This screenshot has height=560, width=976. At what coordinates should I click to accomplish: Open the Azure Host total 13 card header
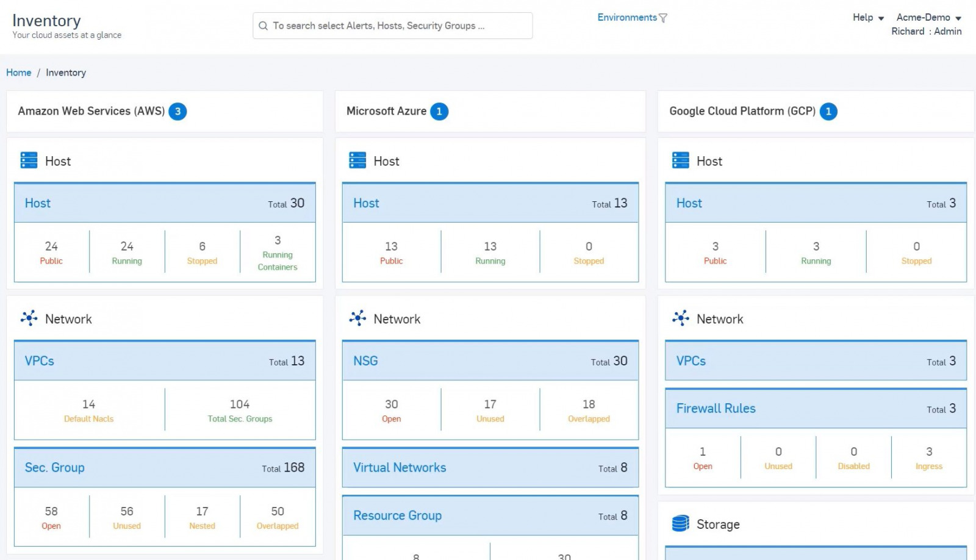click(x=490, y=203)
